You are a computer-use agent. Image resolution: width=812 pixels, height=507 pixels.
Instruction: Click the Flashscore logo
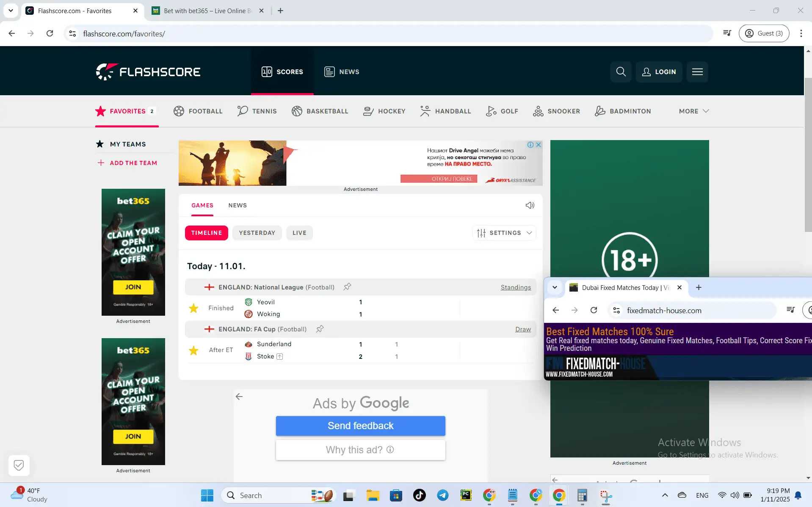tap(148, 71)
